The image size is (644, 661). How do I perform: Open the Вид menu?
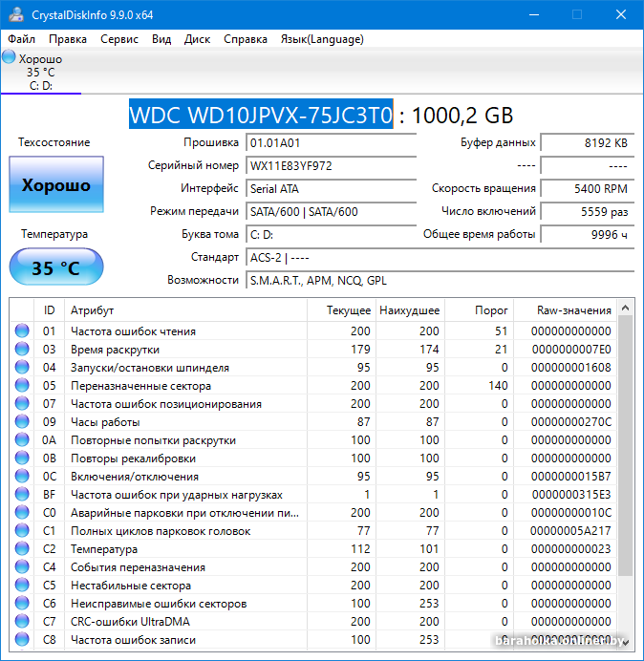click(x=161, y=39)
